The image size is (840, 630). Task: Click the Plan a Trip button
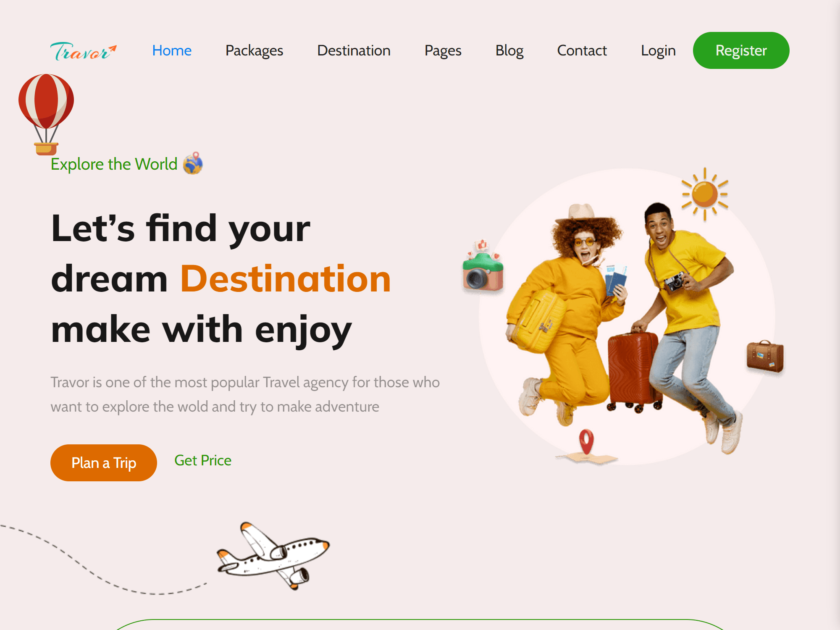tap(104, 463)
